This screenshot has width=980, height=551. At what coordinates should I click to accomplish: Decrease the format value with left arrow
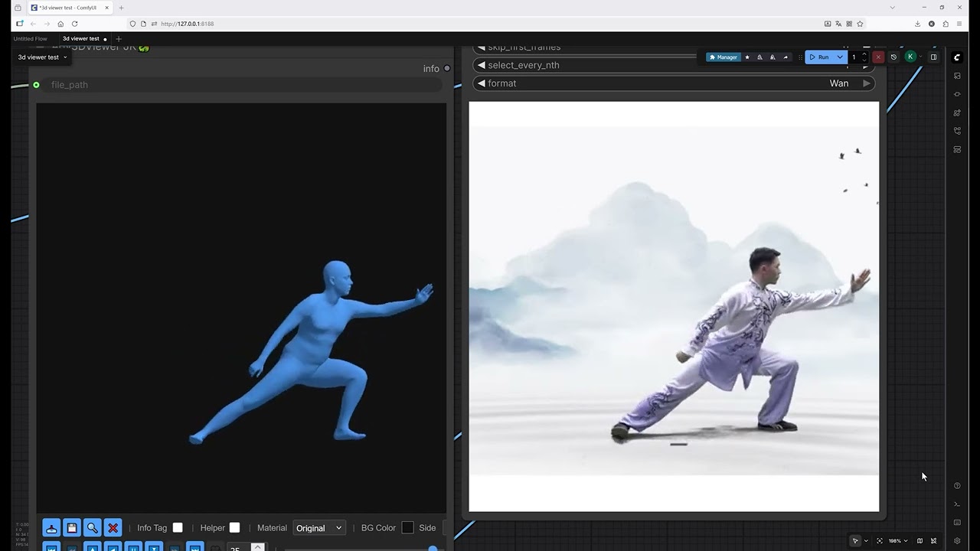click(482, 83)
